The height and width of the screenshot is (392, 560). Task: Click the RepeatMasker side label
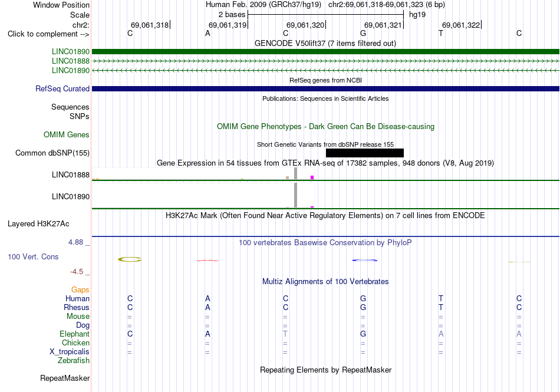click(x=65, y=378)
